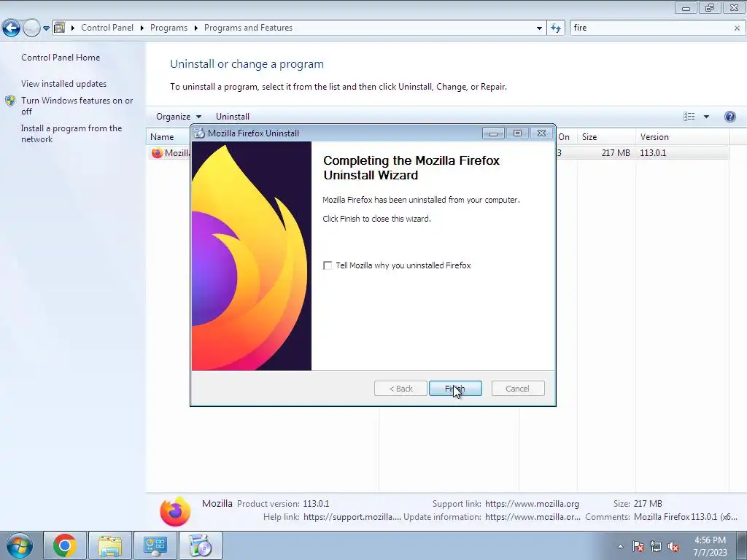747x560 pixels.
Task: Select Programs in breadcrumb path
Action: [x=169, y=28]
